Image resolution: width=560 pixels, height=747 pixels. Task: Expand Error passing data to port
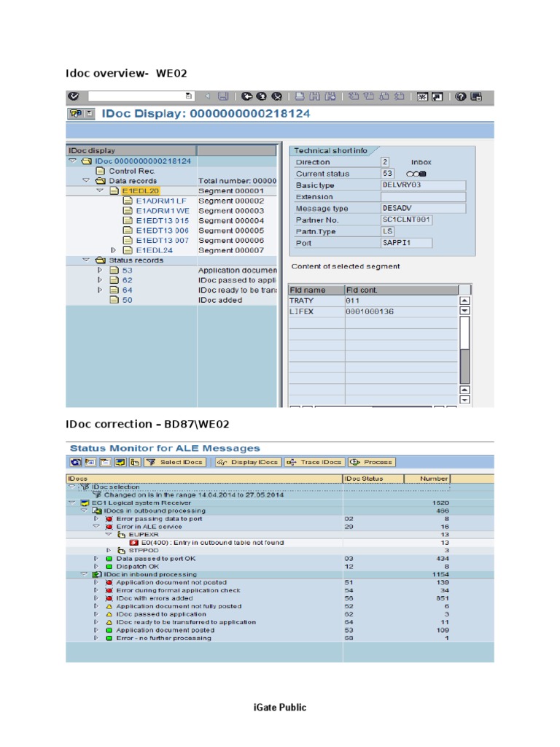pos(96,519)
